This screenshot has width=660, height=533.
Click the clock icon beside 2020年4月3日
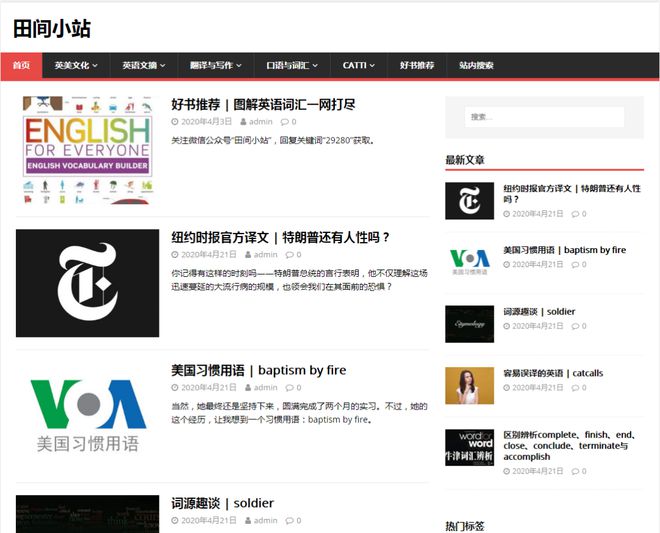[175, 122]
